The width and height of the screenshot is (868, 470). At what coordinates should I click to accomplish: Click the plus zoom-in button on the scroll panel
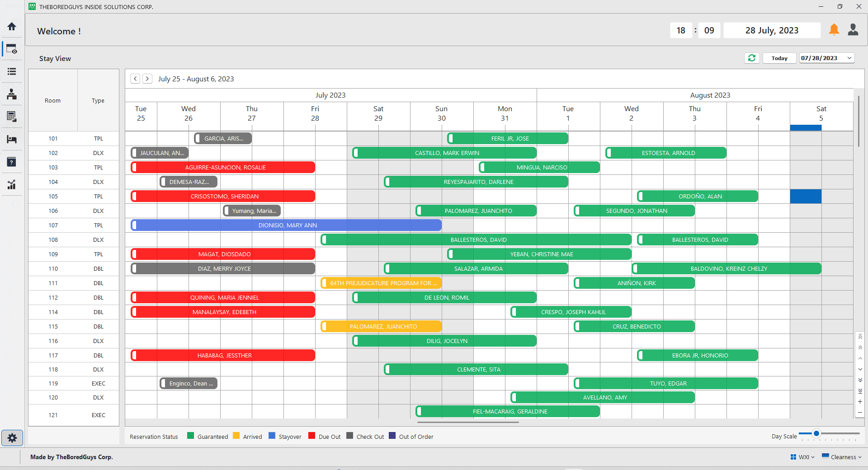860,402
